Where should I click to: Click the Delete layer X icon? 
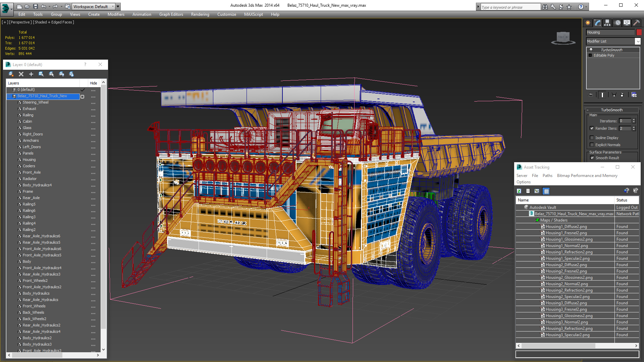point(21,74)
